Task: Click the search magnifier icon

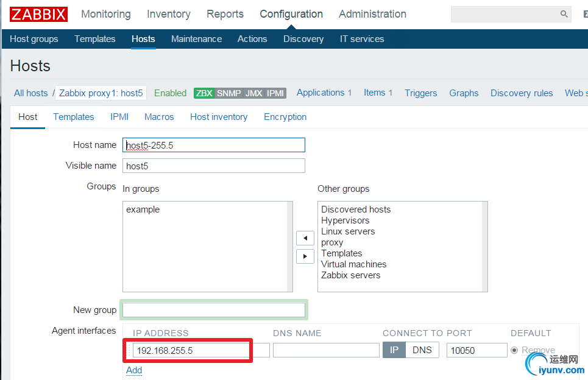Action: point(564,14)
